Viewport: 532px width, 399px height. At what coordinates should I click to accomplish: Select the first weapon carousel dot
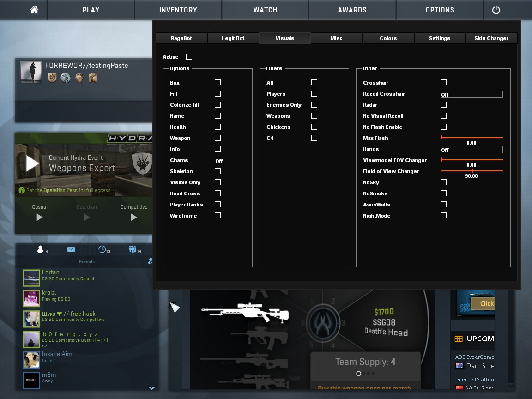tap(358, 374)
